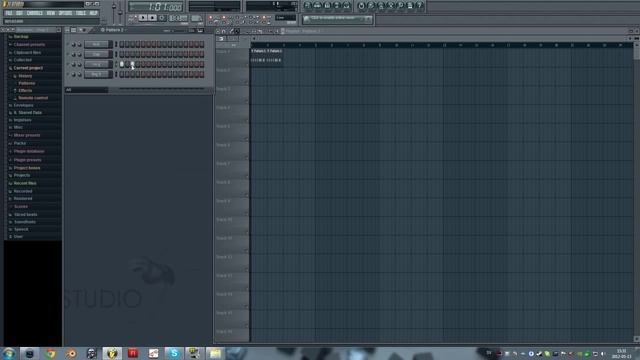The height and width of the screenshot is (360, 640).
Task: Open the HELP menu
Action: tap(93, 13)
